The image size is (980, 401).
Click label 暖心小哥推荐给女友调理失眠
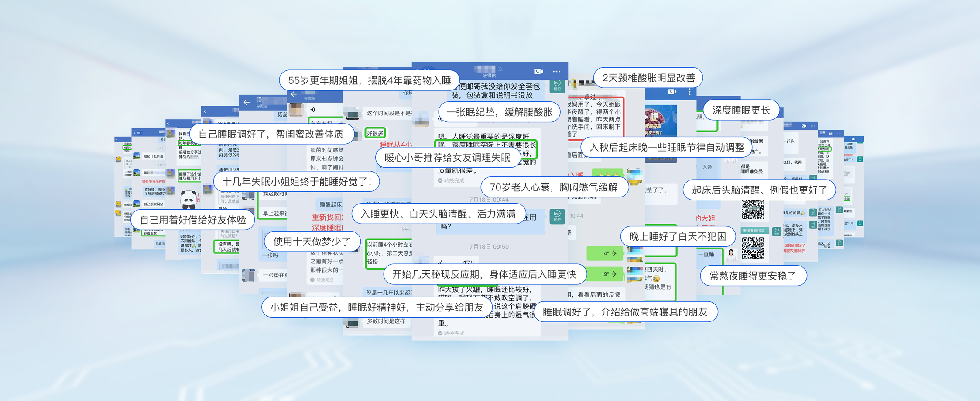(448, 157)
